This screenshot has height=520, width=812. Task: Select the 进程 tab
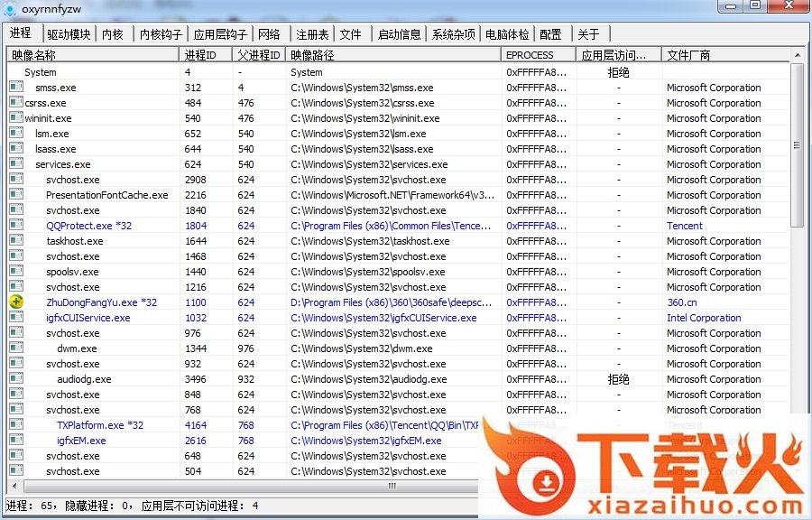click(x=22, y=32)
